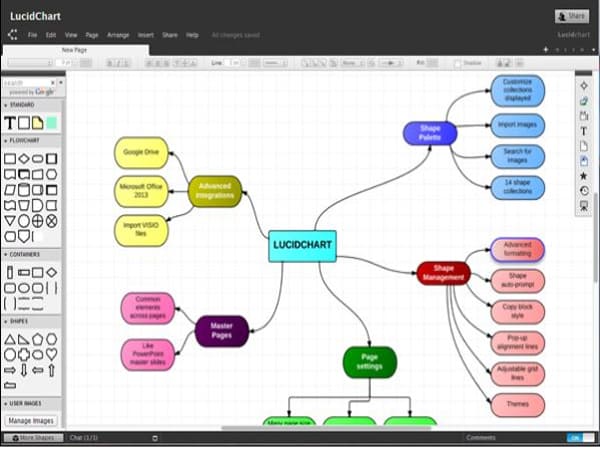Image resolution: width=600 pixels, height=450 pixels.
Task: Open the View menu
Action: (71, 35)
